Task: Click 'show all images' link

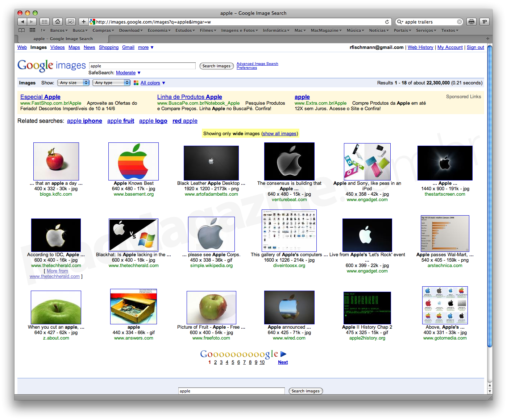Action: pyautogui.click(x=279, y=134)
